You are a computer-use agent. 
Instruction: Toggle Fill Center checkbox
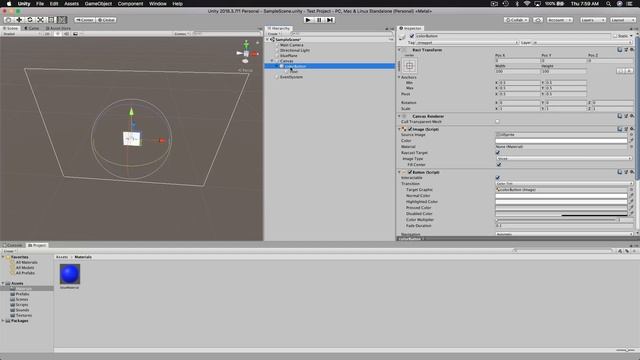(499, 164)
